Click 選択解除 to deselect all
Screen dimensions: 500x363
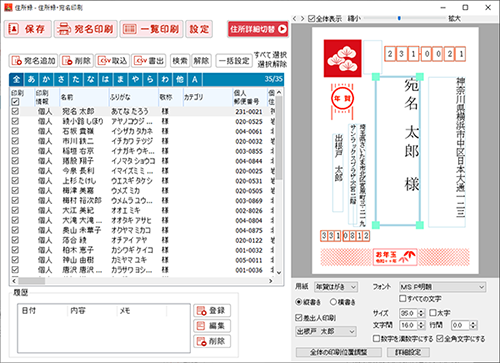click(272, 64)
